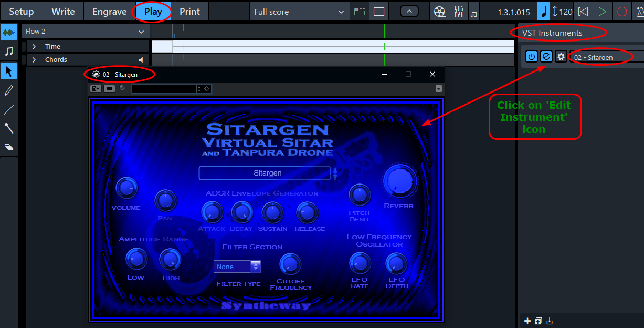
Task: Open the plugin window functions dropdown arrow
Action: 439,89
